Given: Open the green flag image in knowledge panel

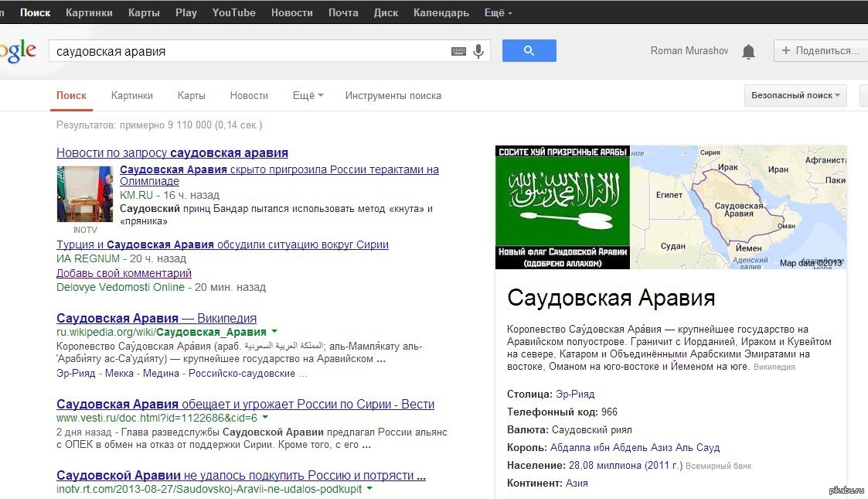Looking at the screenshot, I should (x=563, y=207).
